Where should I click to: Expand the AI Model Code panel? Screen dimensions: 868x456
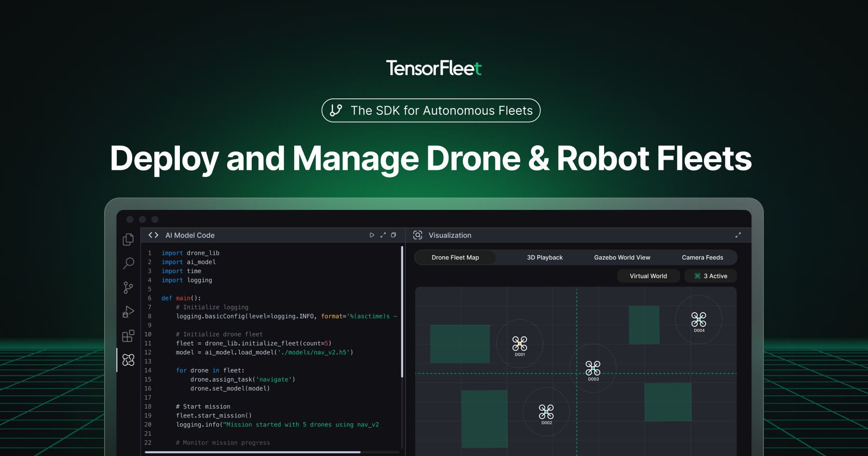pyautogui.click(x=383, y=235)
